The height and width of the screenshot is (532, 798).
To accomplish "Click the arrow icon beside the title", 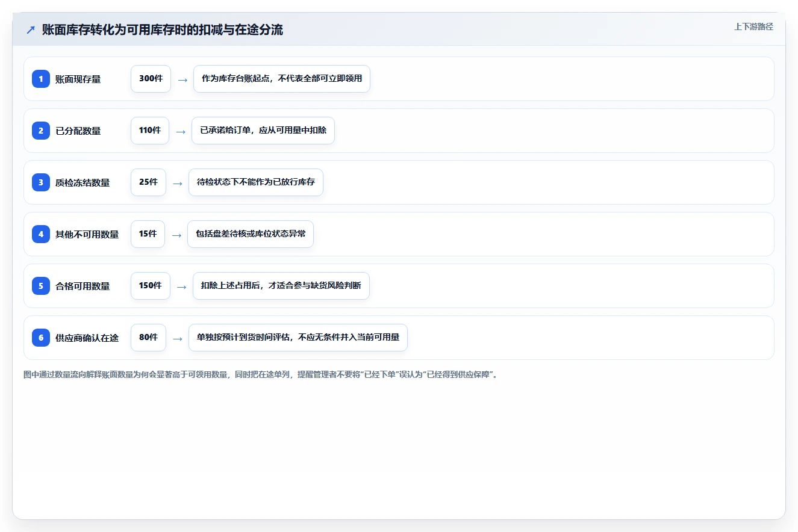I will tap(31, 29).
